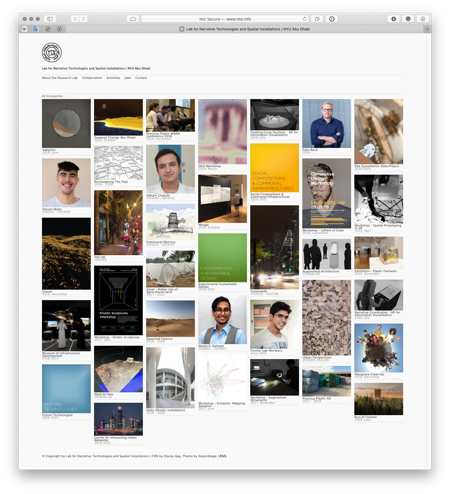This screenshot has width=450, height=494.
Task: Open the blue Future Technologies tile
Action: [66, 389]
